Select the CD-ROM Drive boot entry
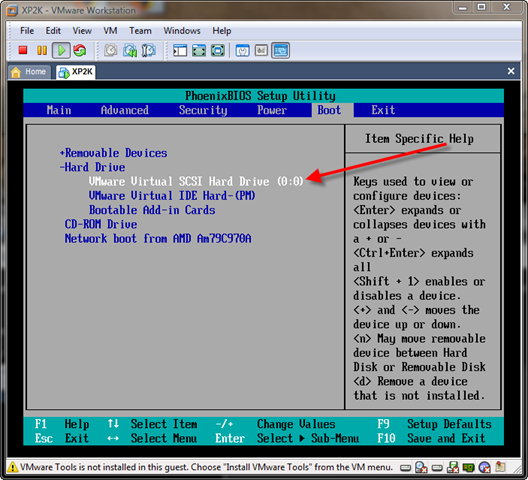The height and width of the screenshot is (480, 528). [x=101, y=224]
